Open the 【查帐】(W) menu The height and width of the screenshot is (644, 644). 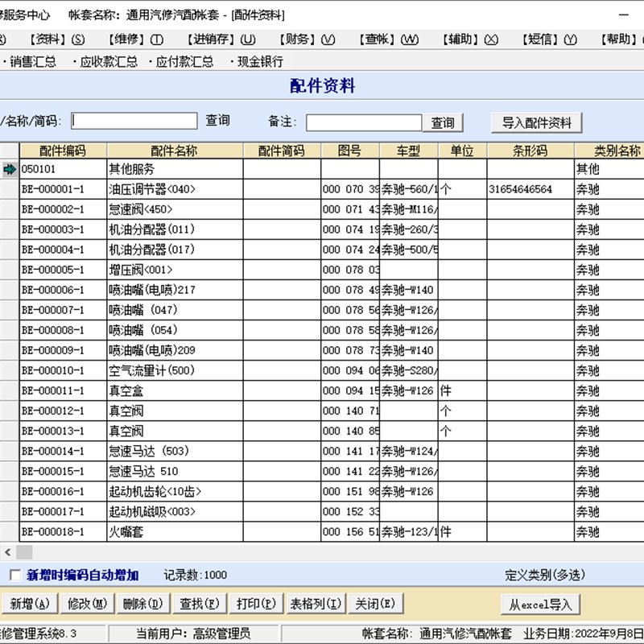389,39
